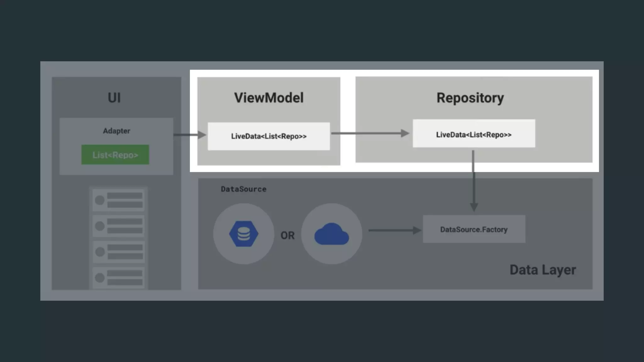Click the OR text between circles

[x=287, y=235]
